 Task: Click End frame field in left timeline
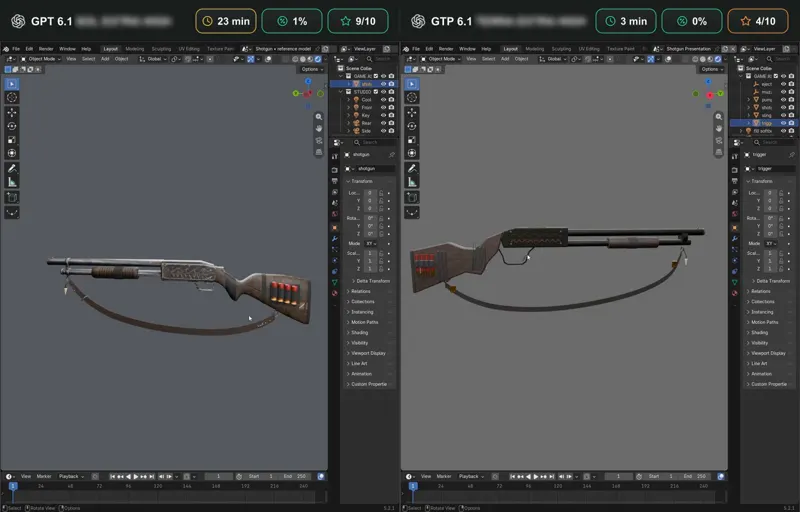[x=296, y=476]
